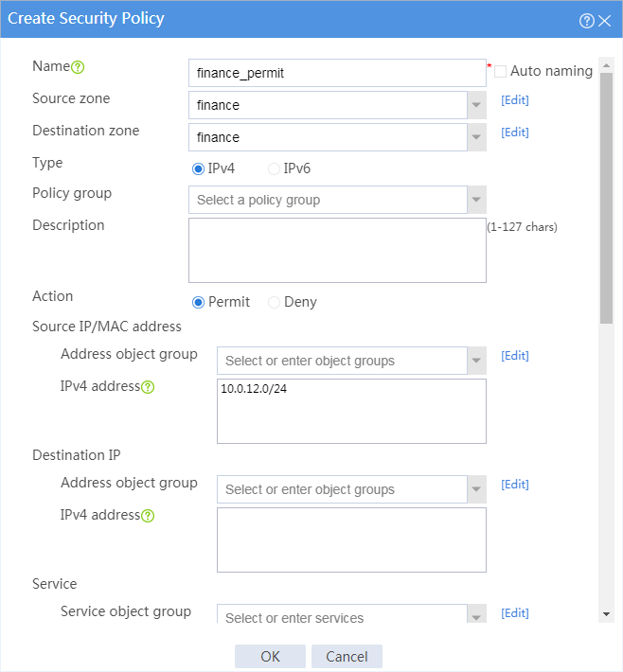Click help icon beside Destination IPv4 address
Image resolution: width=623 pixels, height=672 pixels.
148,516
